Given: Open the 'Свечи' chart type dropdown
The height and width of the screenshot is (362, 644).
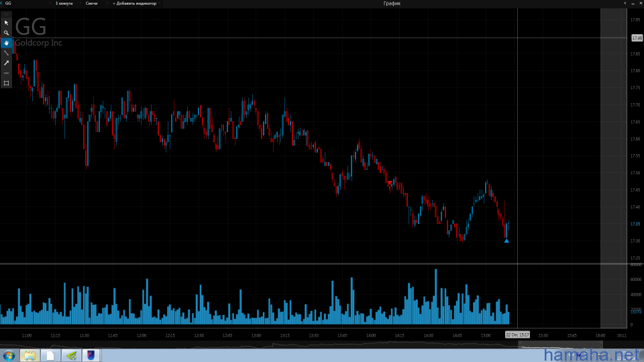Looking at the screenshot, I should click(92, 3).
